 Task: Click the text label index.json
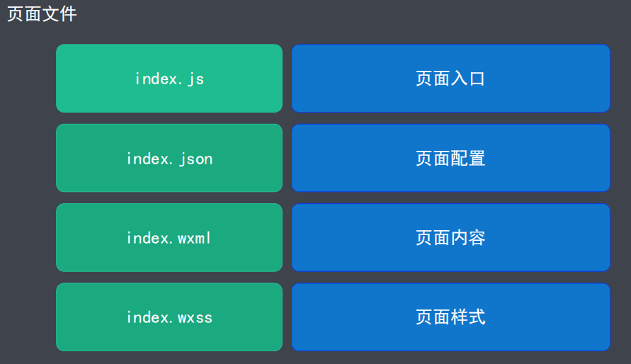tap(169, 159)
